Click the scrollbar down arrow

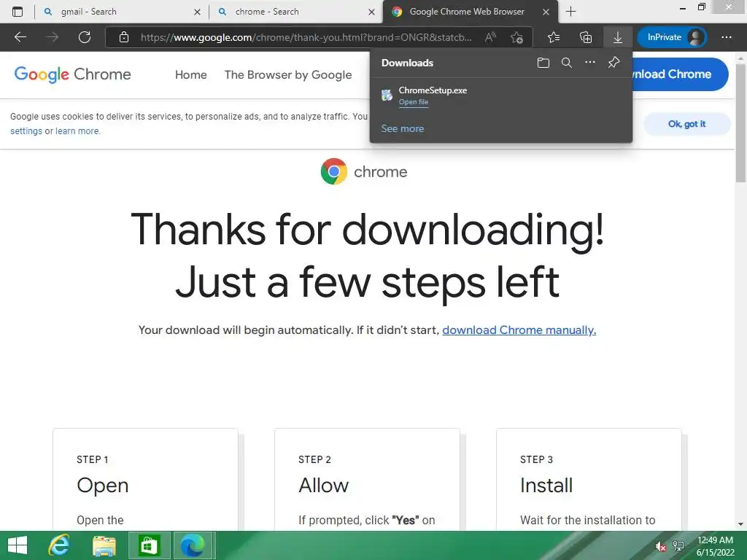click(740, 524)
